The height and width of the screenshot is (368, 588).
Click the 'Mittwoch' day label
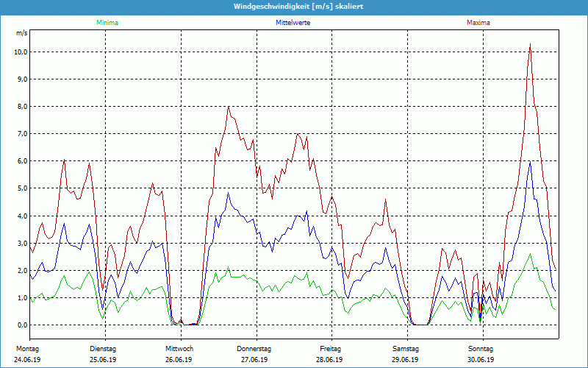pos(179,349)
